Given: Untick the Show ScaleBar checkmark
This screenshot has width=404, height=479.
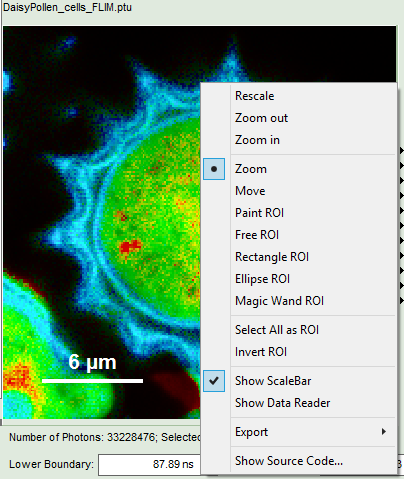Looking at the screenshot, I should 214,381.
